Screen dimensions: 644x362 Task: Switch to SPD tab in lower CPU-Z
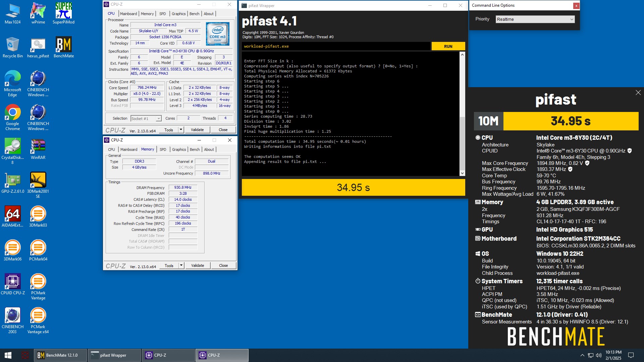(x=163, y=149)
